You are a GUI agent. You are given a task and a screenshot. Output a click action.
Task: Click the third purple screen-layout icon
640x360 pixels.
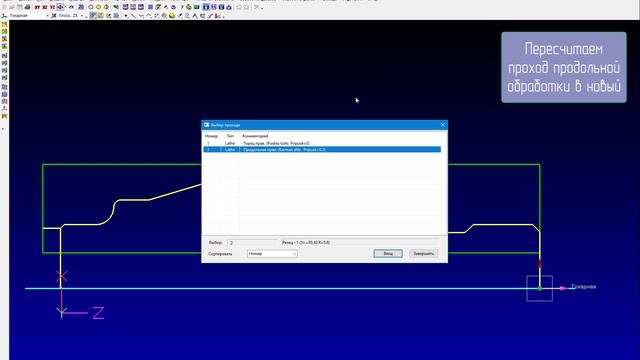click(141, 7)
